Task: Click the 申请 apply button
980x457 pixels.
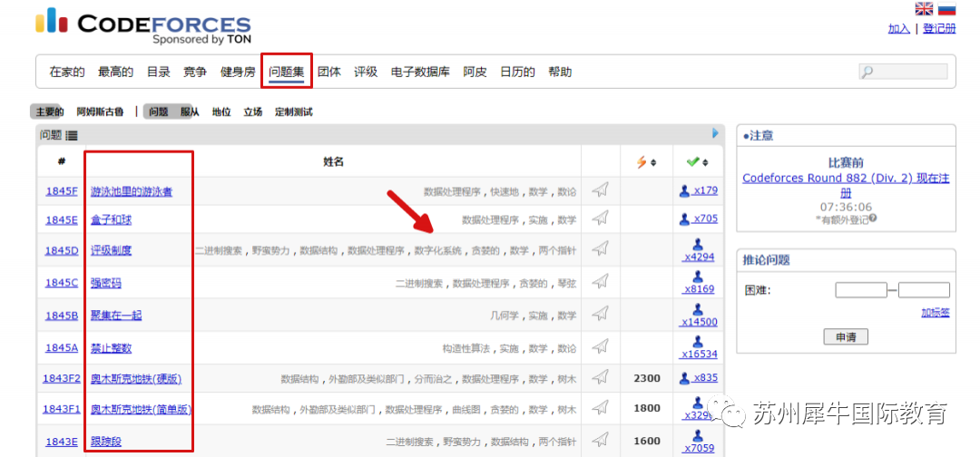Action: point(846,337)
